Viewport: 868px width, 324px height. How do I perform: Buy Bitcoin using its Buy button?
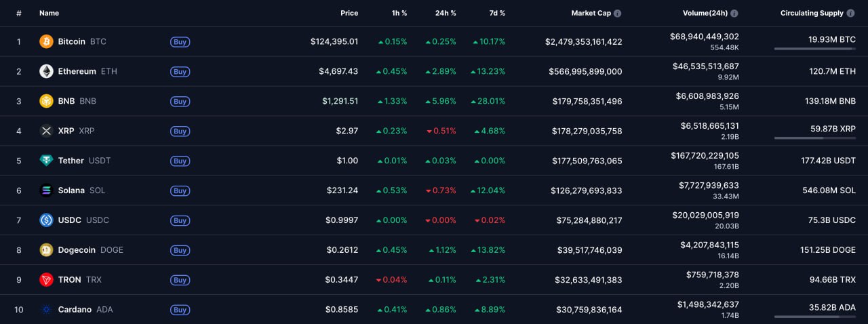180,41
